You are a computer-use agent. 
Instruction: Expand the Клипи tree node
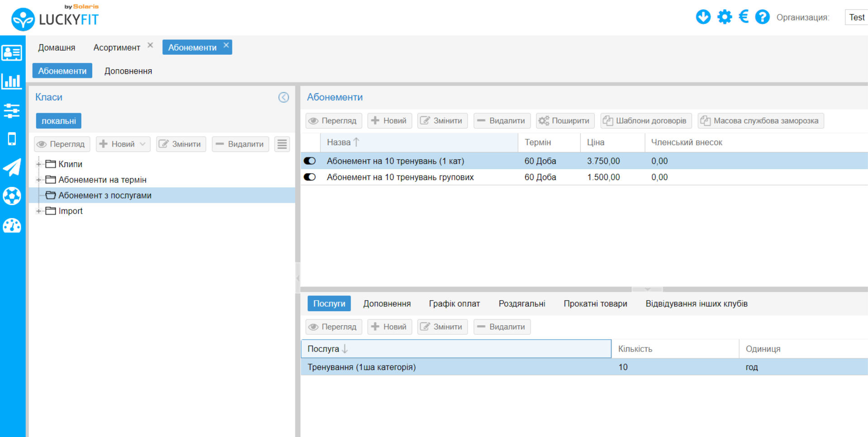click(38, 164)
